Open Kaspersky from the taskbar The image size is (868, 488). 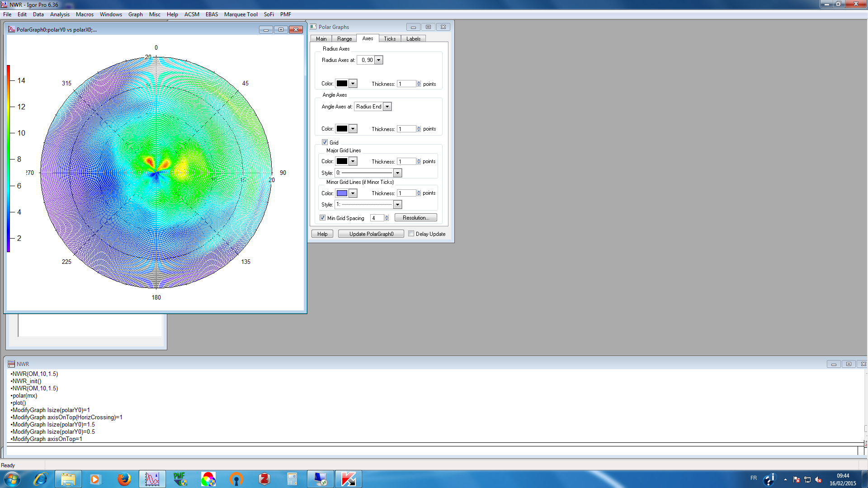click(348, 479)
